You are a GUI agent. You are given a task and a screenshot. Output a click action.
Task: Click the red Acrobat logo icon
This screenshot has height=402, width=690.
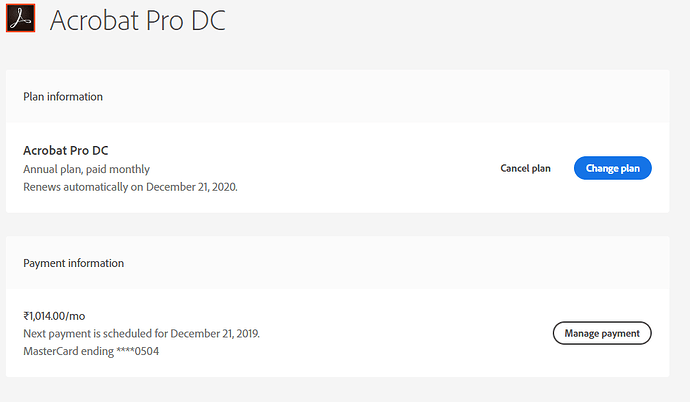click(x=20, y=18)
